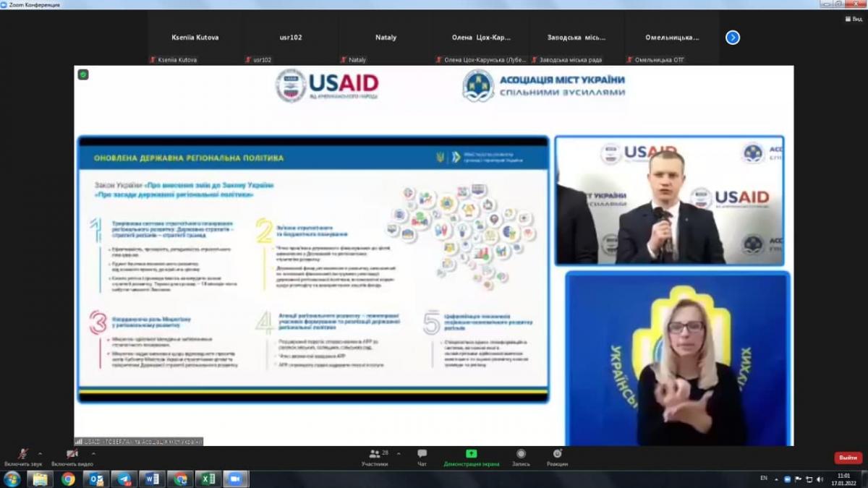Select Kseniia Kutova participant tile
This screenshot has width=868, height=488.
195,38
